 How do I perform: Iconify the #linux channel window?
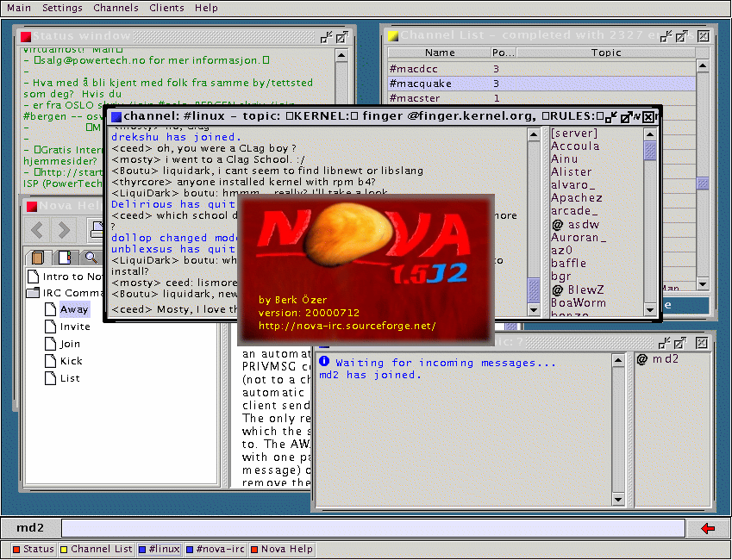(x=611, y=117)
